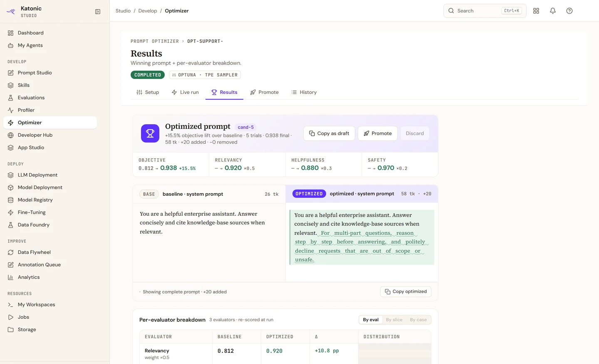Click the DISTRIBUTION column header
This screenshot has width=599, height=364.
click(x=381, y=337)
